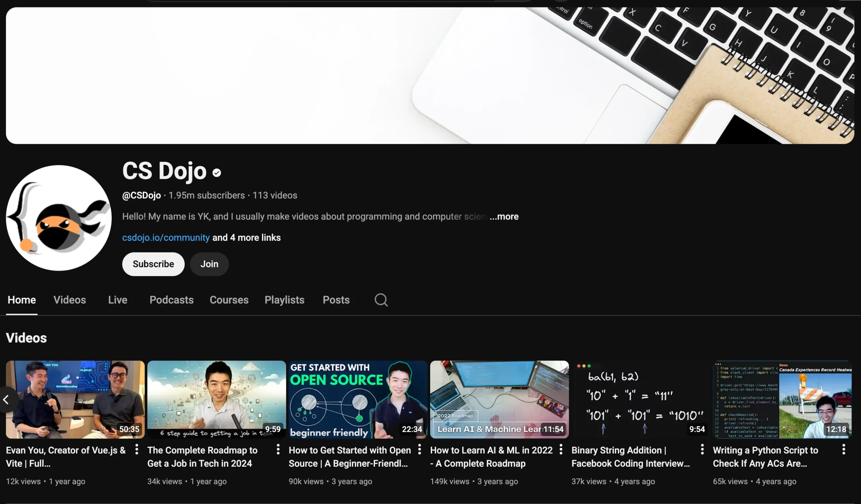Viewport: 861px width, 504px height.
Task: Open options menu for Evan You video
Action: (137, 450)
